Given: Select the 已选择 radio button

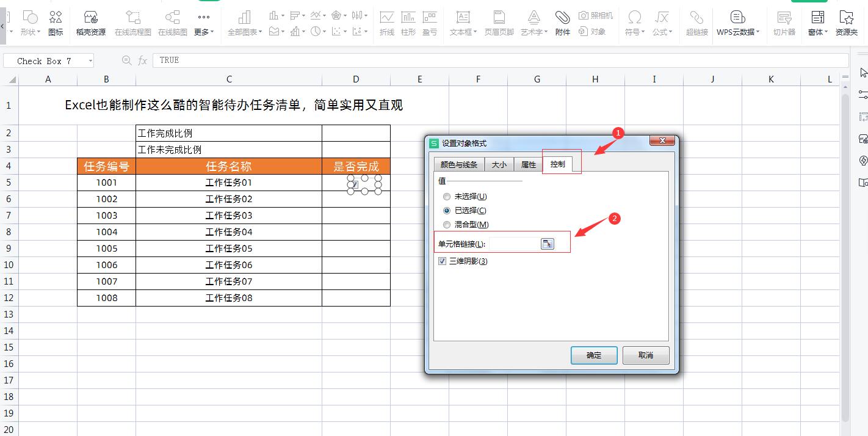Looking at the screenshot, I should click(x=446, y=210).
